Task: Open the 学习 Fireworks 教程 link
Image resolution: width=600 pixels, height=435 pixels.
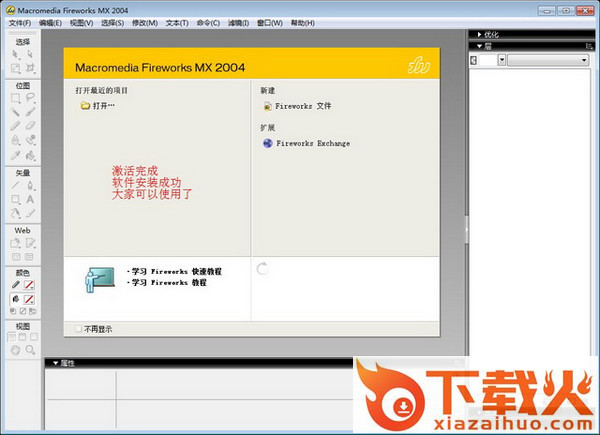Action: coord(169,282)
